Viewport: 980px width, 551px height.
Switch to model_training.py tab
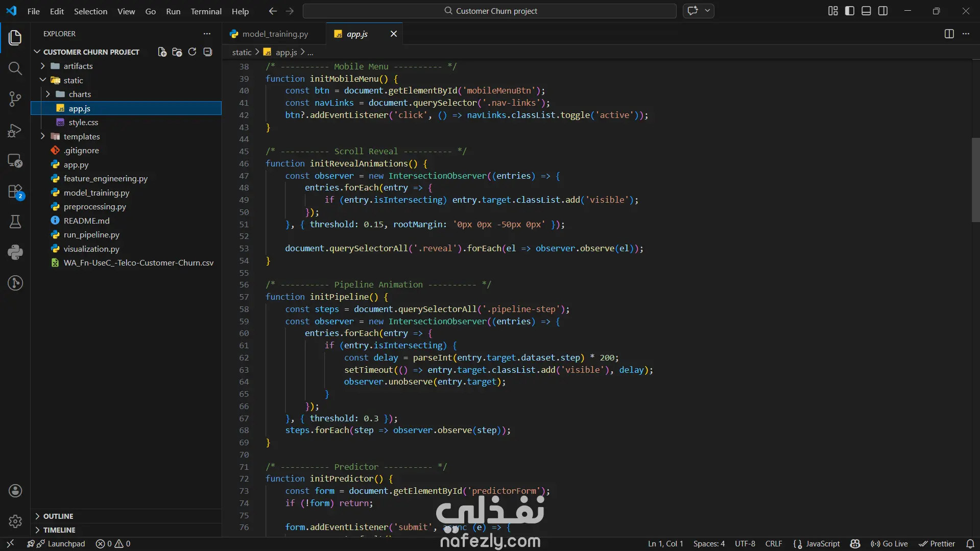tap(274, 34)
